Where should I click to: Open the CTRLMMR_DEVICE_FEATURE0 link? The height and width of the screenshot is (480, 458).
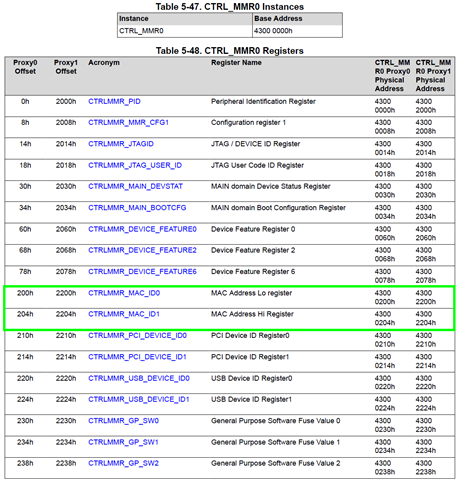tap(142, 229)
